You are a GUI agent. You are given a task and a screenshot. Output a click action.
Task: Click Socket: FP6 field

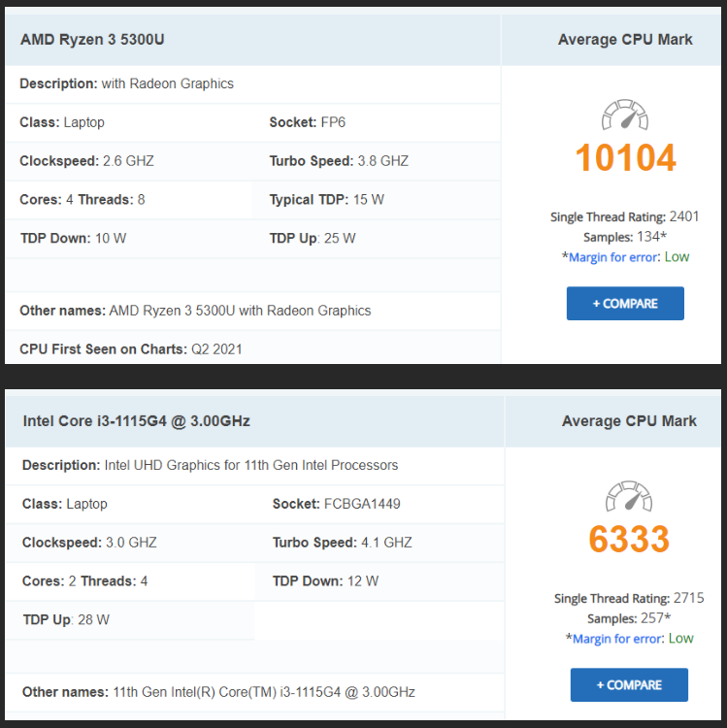pos(307,122)
